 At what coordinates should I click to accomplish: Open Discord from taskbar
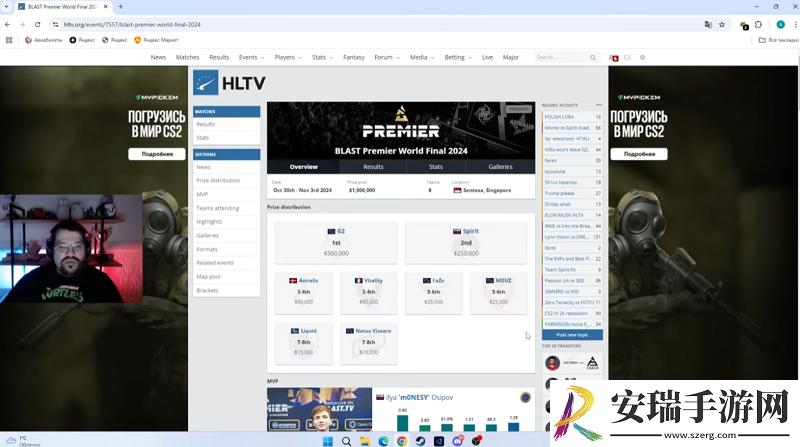pyautogui.click(x=458, y=441)
